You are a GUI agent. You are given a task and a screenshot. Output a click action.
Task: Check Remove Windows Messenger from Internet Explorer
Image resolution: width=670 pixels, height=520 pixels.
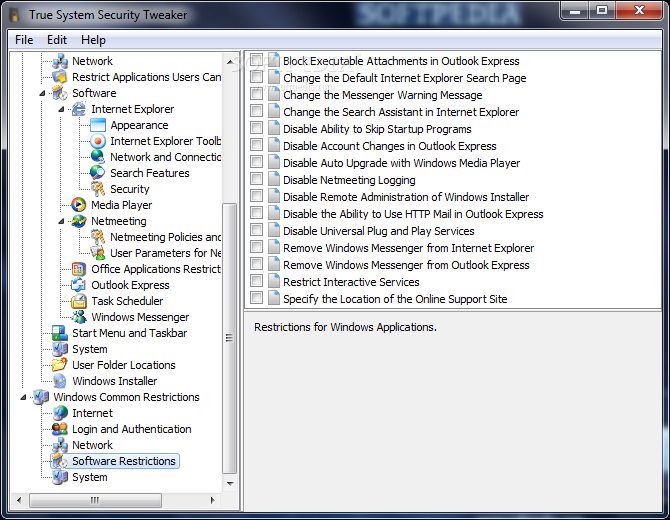click(256, 247)
